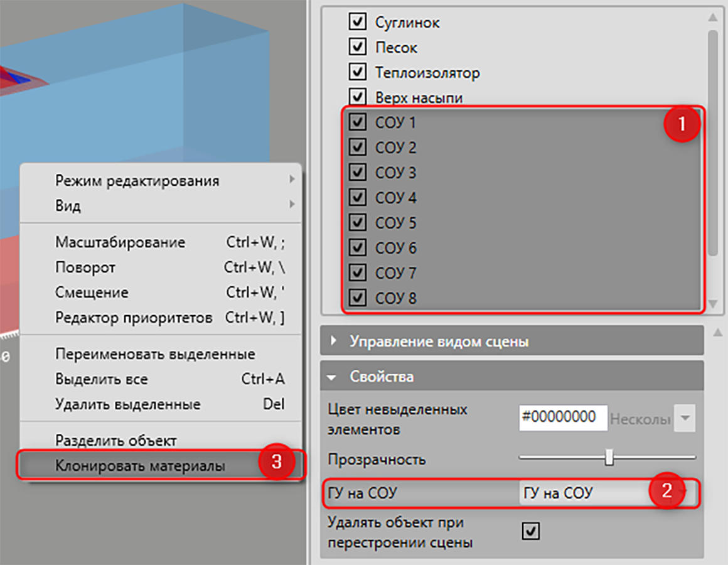Open the Режим редактирования submenu arrow
Screen dimensions: 728x565
click(292, 179)
